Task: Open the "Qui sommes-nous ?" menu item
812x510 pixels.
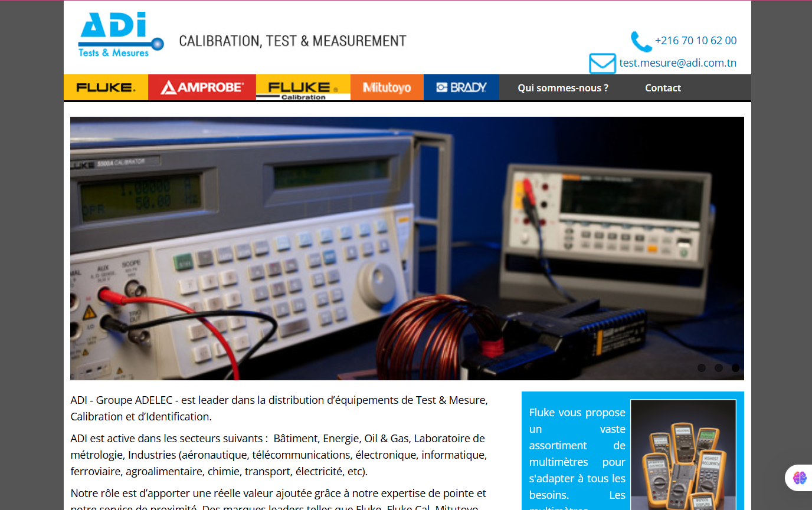Action: click(562, 88)
